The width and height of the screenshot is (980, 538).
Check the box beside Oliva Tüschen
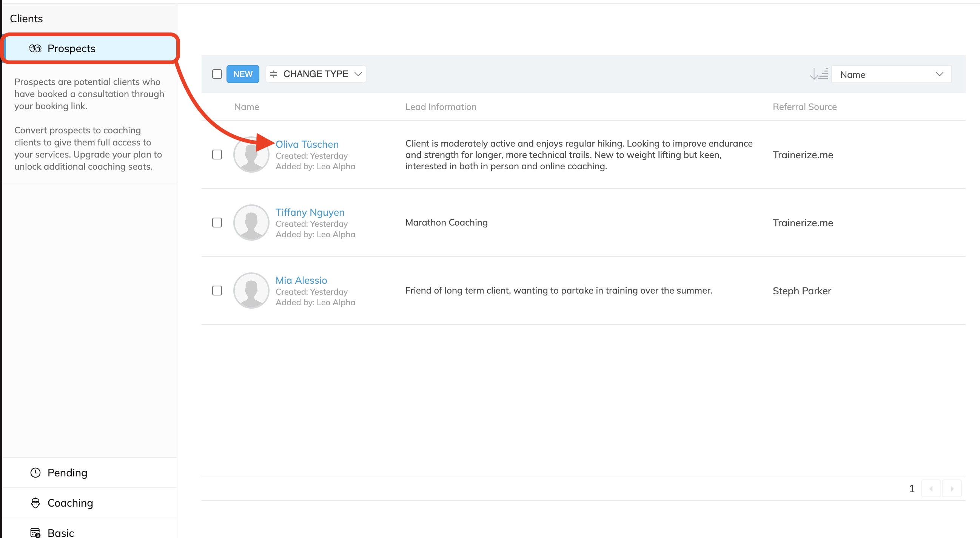(x=217, y=155)
